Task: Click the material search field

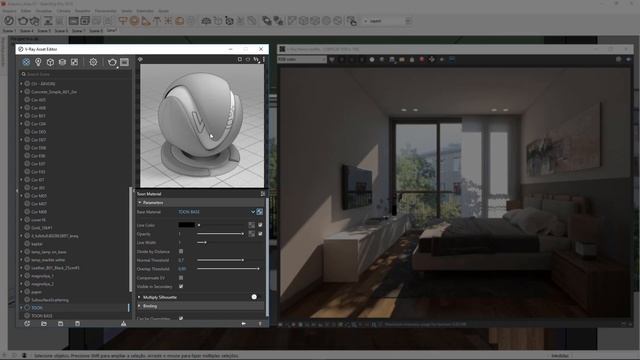Action: [x=76, y=74]
